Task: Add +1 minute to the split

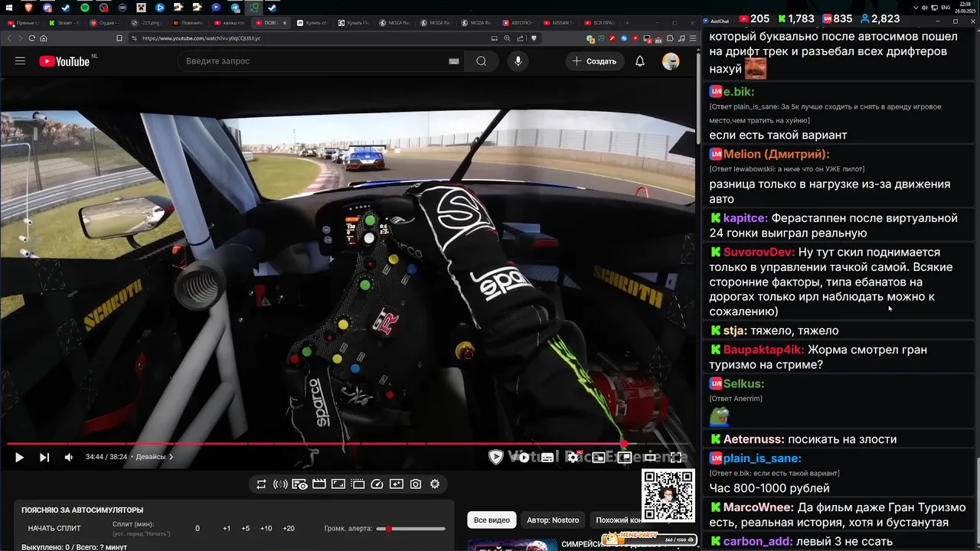Action: (227, 529)
